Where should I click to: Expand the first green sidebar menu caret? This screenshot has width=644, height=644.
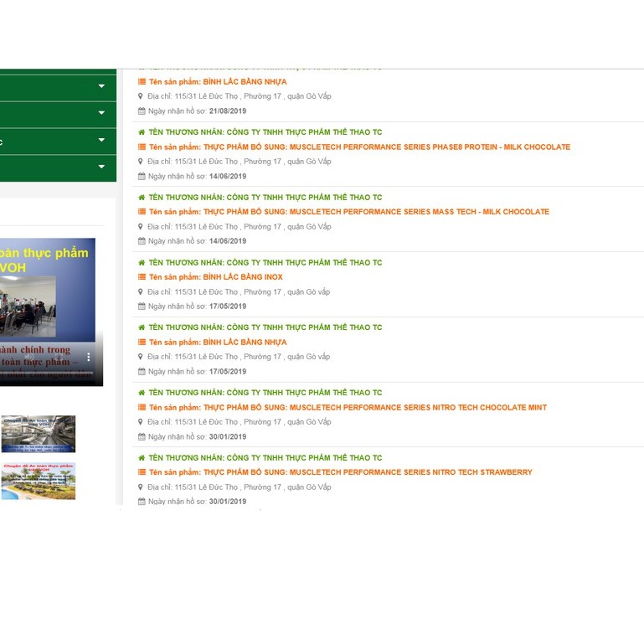(x=101, y=86)
